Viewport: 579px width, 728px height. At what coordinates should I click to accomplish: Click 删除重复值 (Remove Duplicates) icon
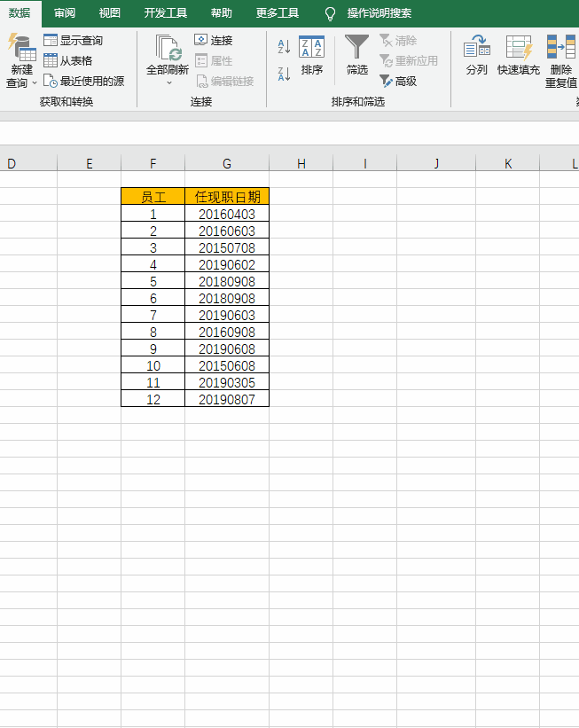click(561, 47)
